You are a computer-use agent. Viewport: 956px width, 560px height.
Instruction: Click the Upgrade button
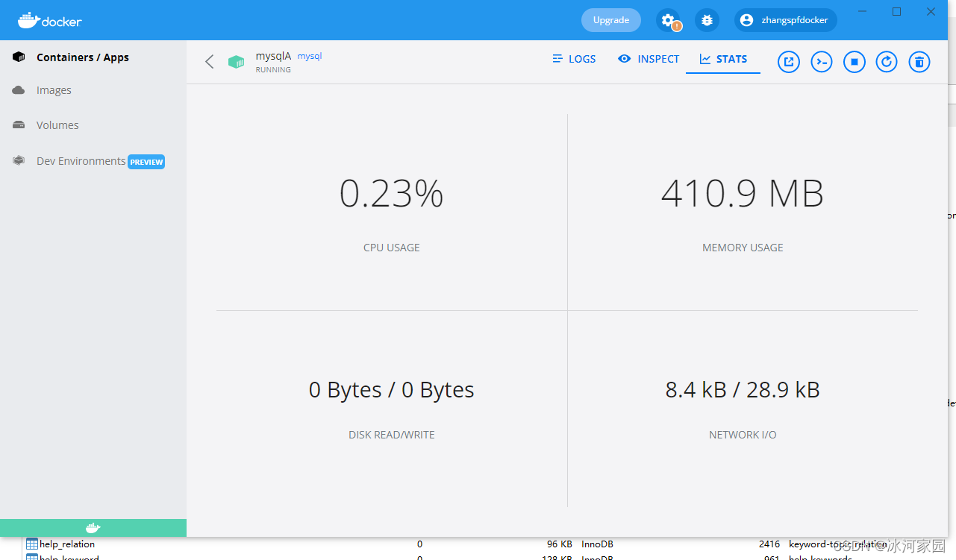(611, 20)
